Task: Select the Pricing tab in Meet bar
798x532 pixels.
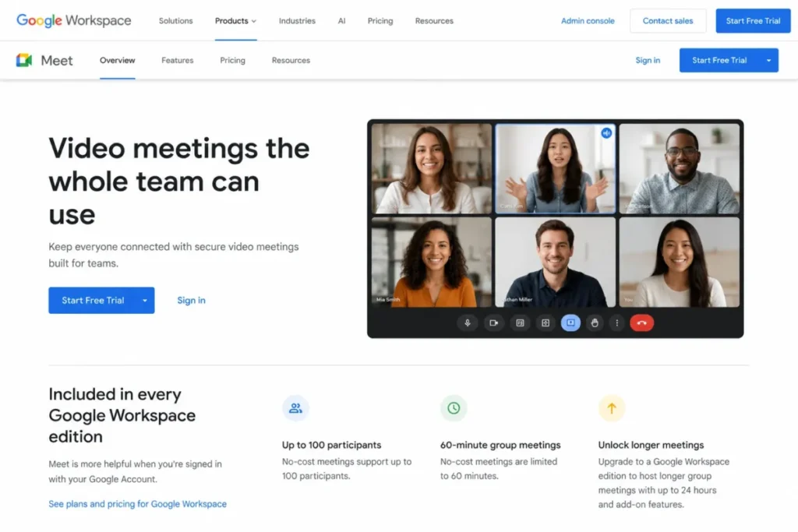Action: [232, 60]
